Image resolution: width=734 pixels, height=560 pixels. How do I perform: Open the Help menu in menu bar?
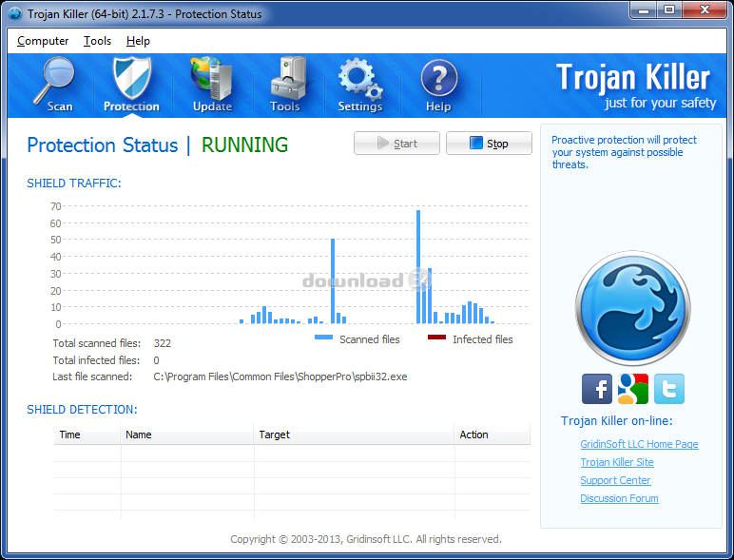point(138,41)
